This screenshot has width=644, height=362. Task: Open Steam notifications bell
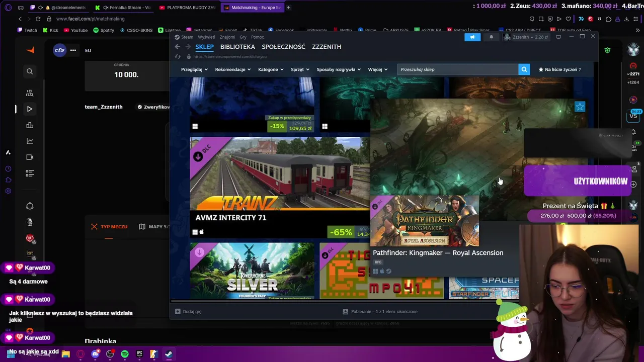pos(492,37)
